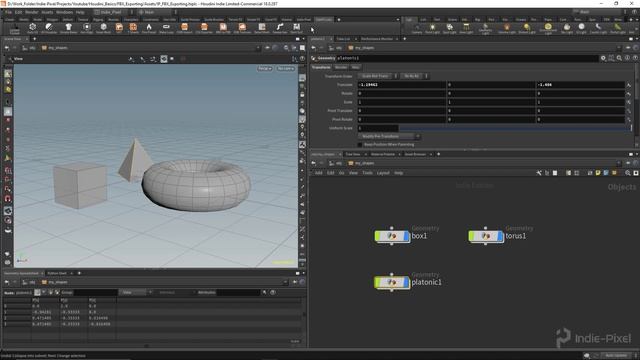
Task: Click the shirt-shaped shelf tool icon
Action: pyautogui.click(x=68, y=27)
